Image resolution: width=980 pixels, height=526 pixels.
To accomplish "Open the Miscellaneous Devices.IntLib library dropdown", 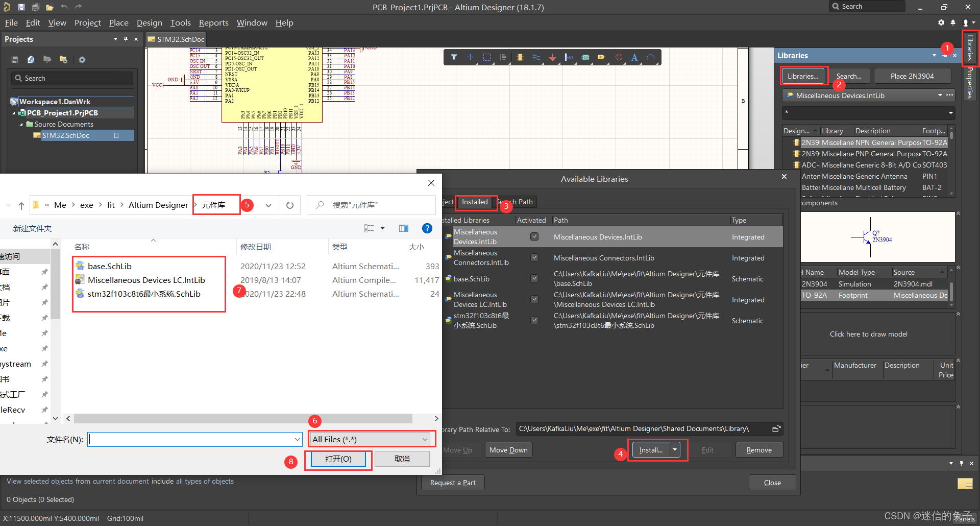I will coord(940,95).
